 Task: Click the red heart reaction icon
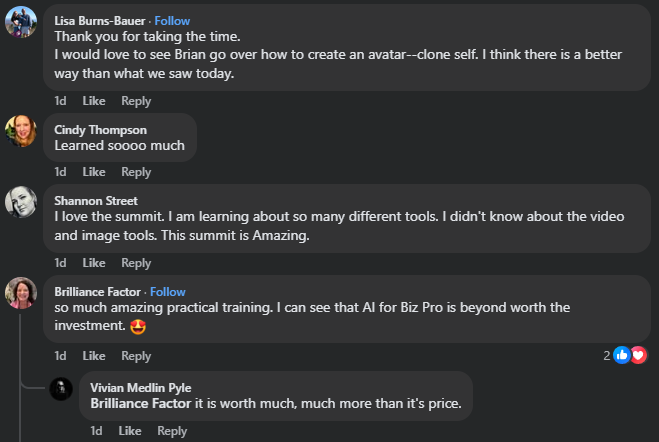click(x=638, y=355)
